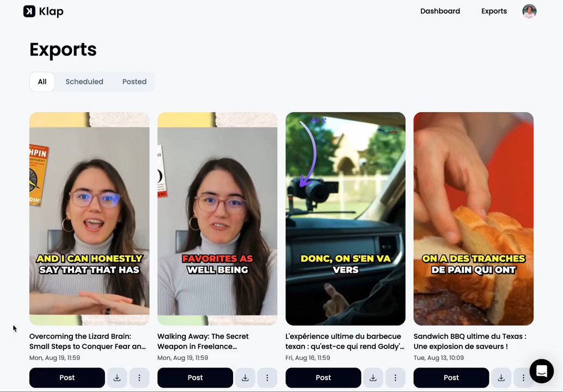Download the Overcoming the Lizard Brain video
The height and width of the screenshot is (392, 563).
117,378
